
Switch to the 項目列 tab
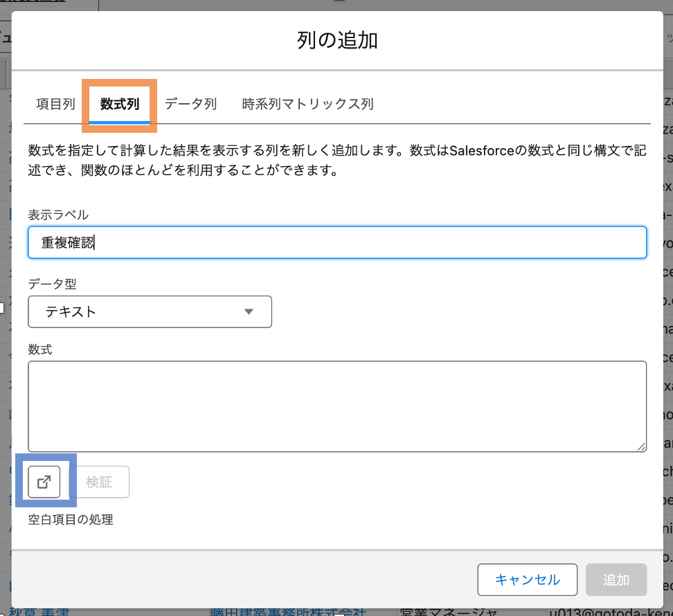[x=55, y=105]
